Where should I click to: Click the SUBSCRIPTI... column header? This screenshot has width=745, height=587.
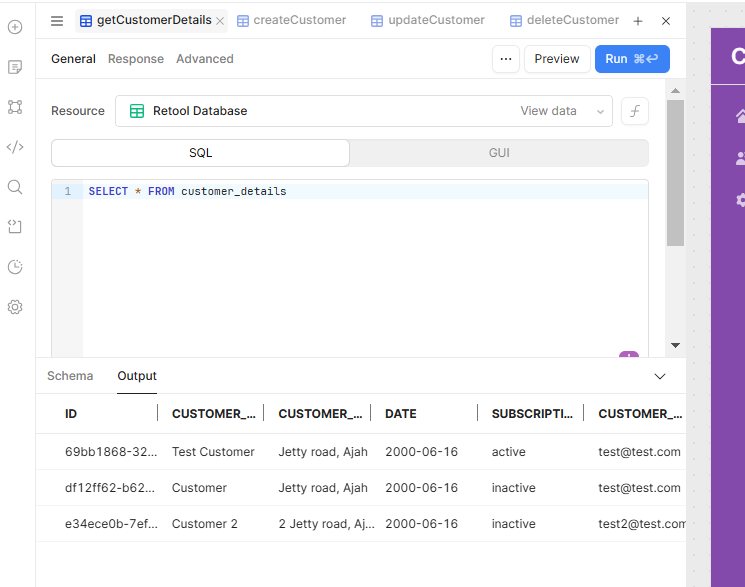[532, 414]
